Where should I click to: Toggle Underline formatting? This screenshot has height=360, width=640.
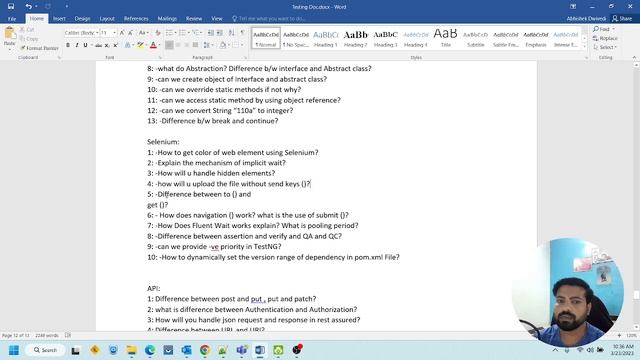click(x=85, y=45)
